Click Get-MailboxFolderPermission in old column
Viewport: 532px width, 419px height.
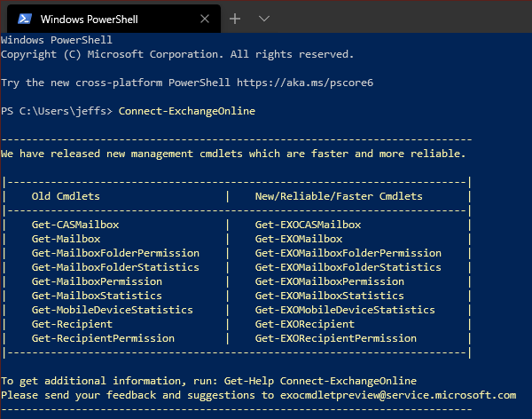point(115,253)
